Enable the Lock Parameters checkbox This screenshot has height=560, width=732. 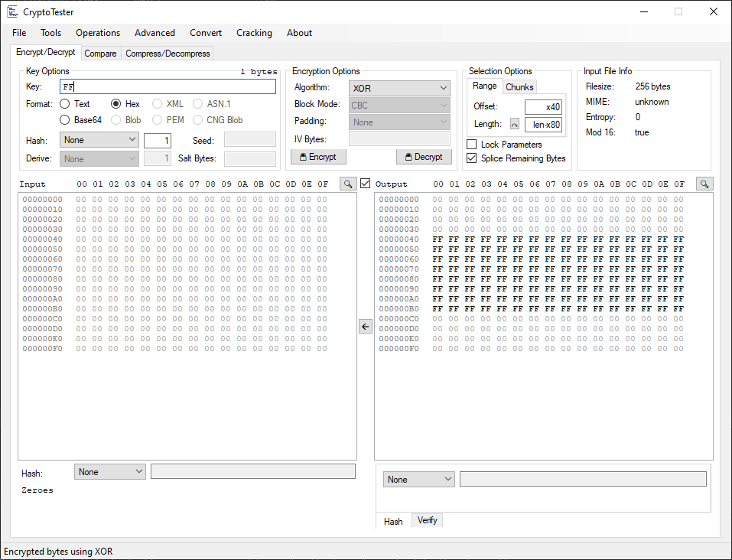[x=472, y=145]
